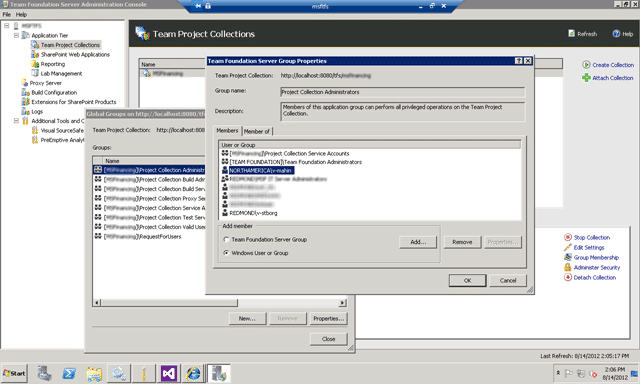Image resolution: width=640 pixels, height=384 pixels.
Task: Open the File menu
Action: 7,14
